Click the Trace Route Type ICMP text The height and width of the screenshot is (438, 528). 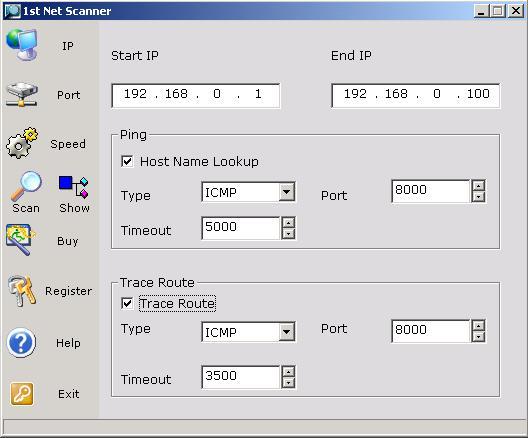click(221, 333)
